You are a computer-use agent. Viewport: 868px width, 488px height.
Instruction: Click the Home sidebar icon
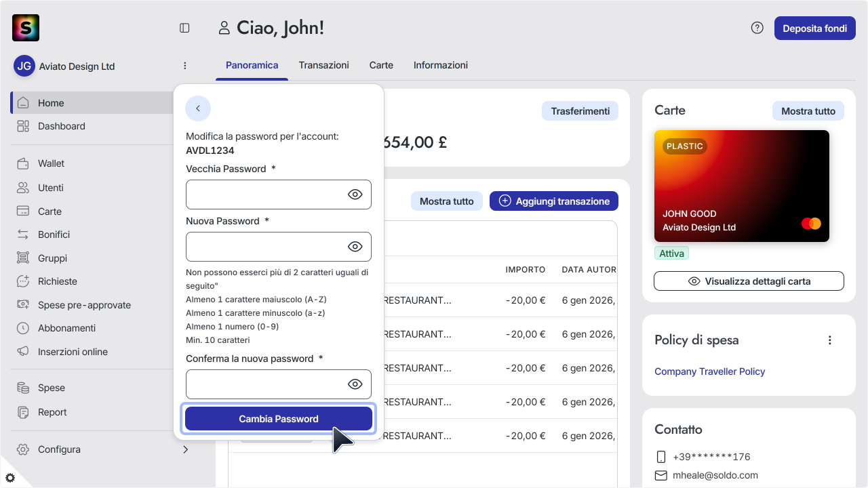click(24, 103)
